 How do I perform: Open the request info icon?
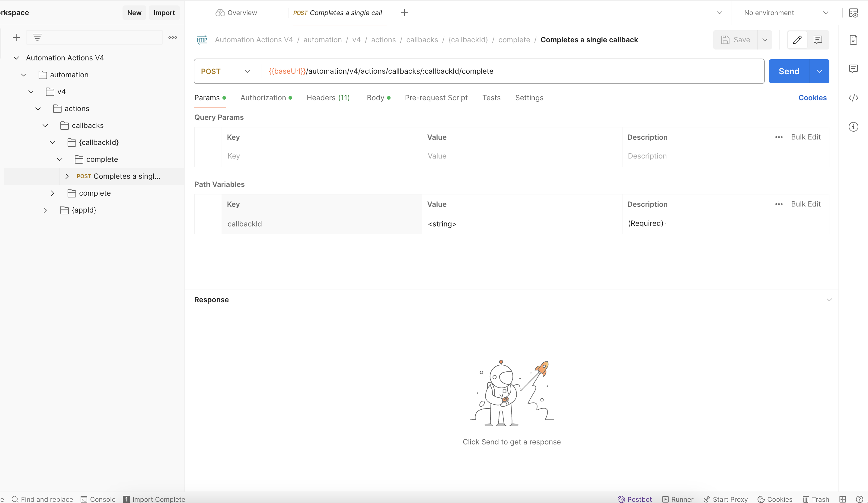click(x=853, y=127)
